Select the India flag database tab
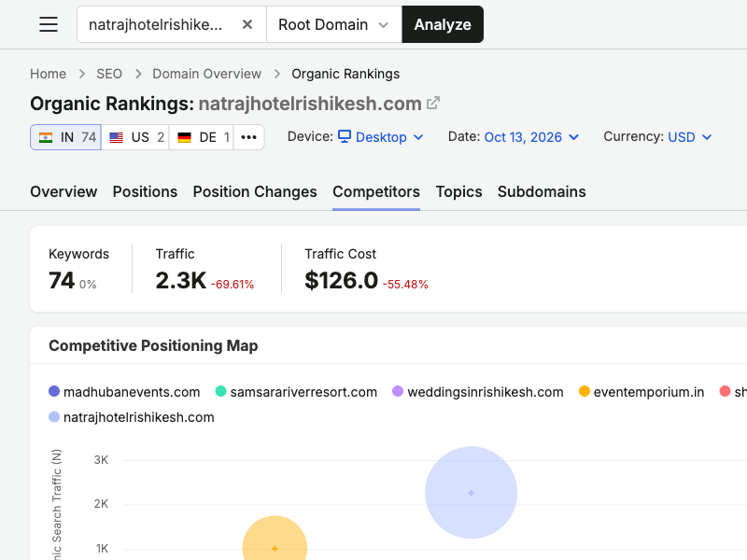The image size is (747, 560). [x=65, y=137]
